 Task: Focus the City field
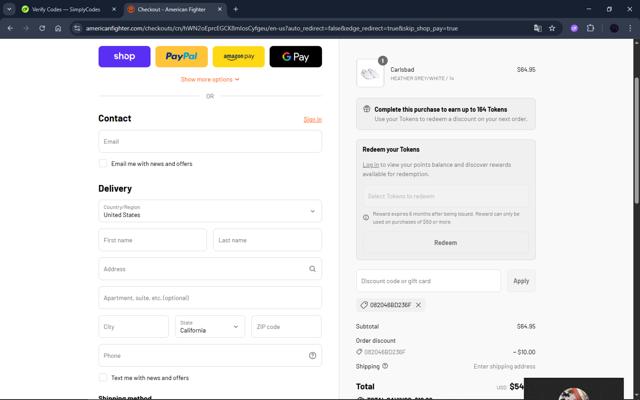tap(133, 327)
